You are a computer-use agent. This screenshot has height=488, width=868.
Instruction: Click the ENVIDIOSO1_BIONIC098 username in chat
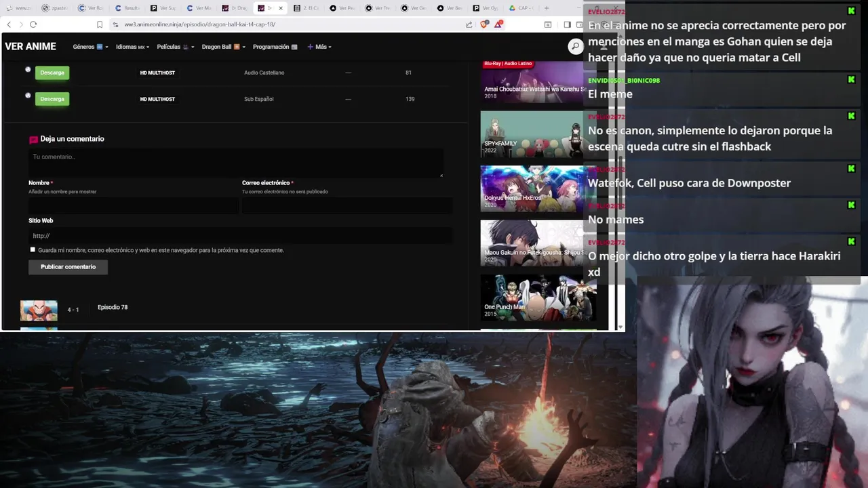click(624, 80)
